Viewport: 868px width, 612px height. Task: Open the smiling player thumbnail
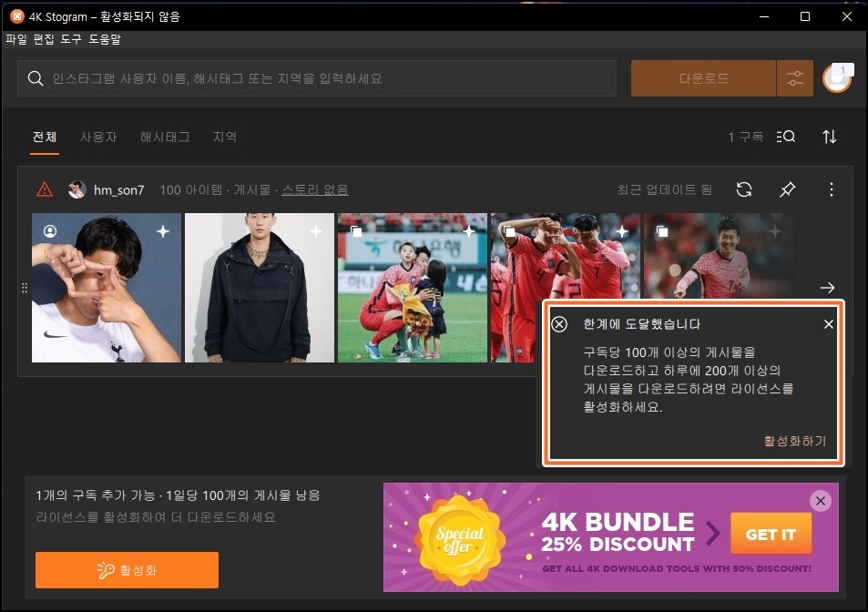(x=718, y=258)
